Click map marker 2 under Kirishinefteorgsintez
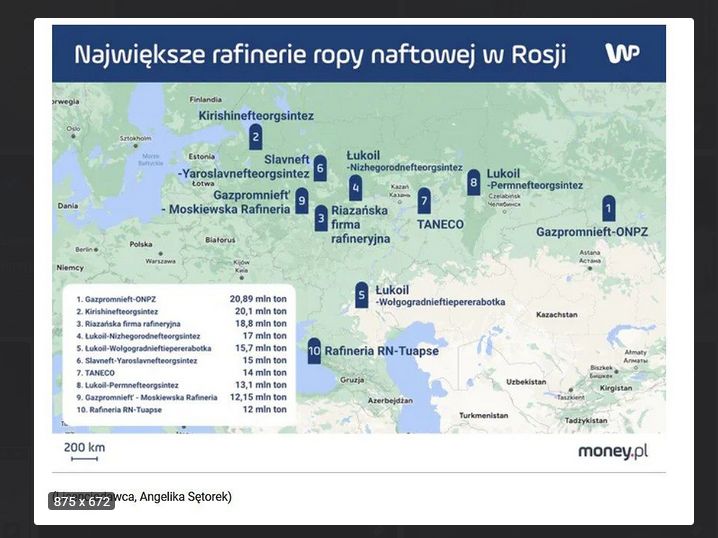718x538 pixels. point(256,136)
